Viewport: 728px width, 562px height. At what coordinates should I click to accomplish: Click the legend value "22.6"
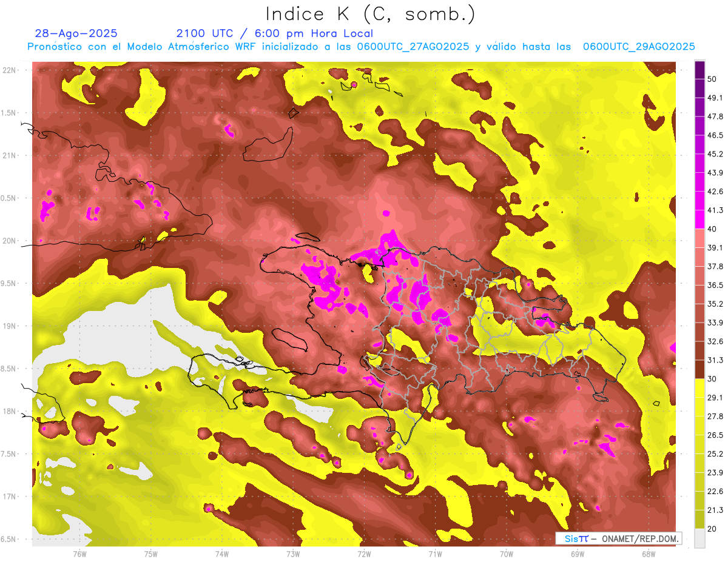[715, 492]
